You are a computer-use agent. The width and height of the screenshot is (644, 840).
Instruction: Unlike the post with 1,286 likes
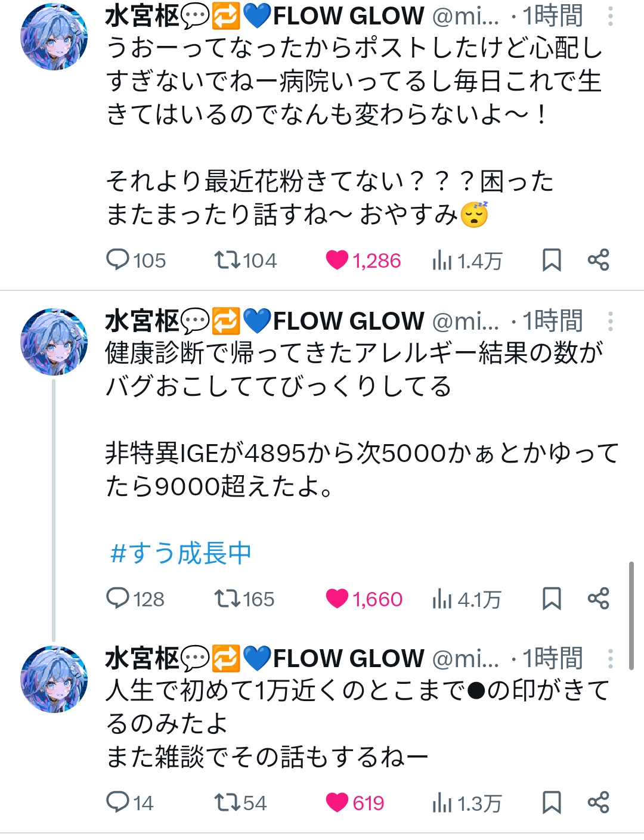[363, 261]
